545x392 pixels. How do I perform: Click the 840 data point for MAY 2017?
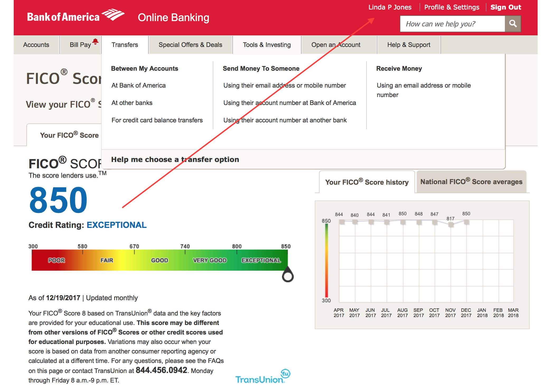click(x=355, y=222)
